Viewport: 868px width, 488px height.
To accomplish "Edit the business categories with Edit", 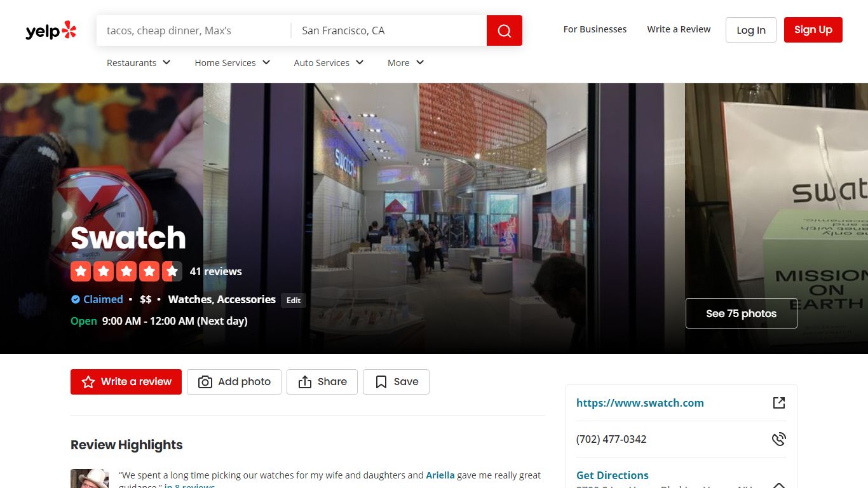I will (x=294, y=301).
